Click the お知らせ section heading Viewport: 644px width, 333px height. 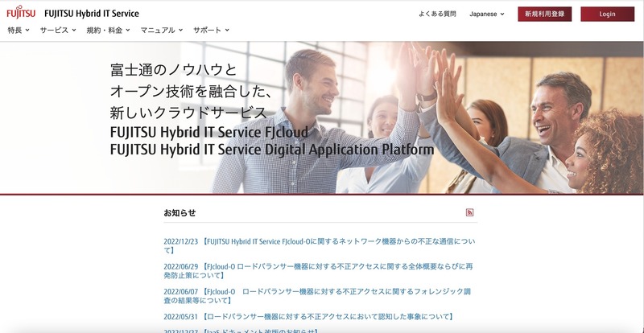pyautogui.click(x=180, y=213)
